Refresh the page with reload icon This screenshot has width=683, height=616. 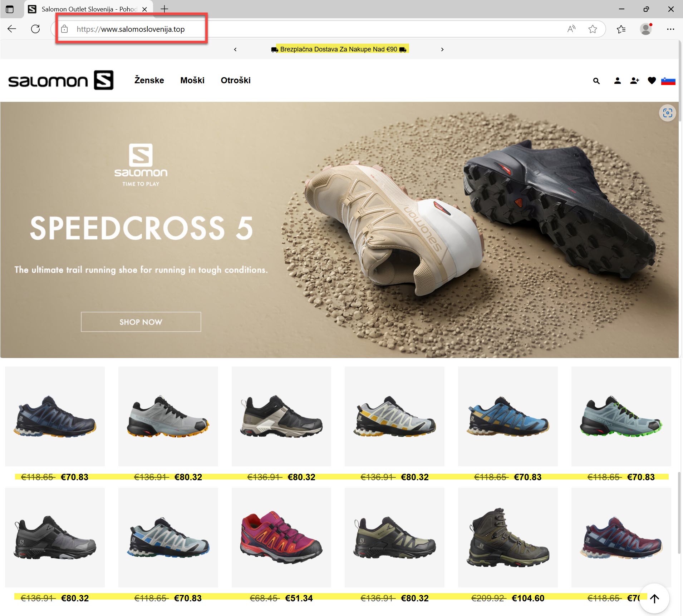coord(35,29)
